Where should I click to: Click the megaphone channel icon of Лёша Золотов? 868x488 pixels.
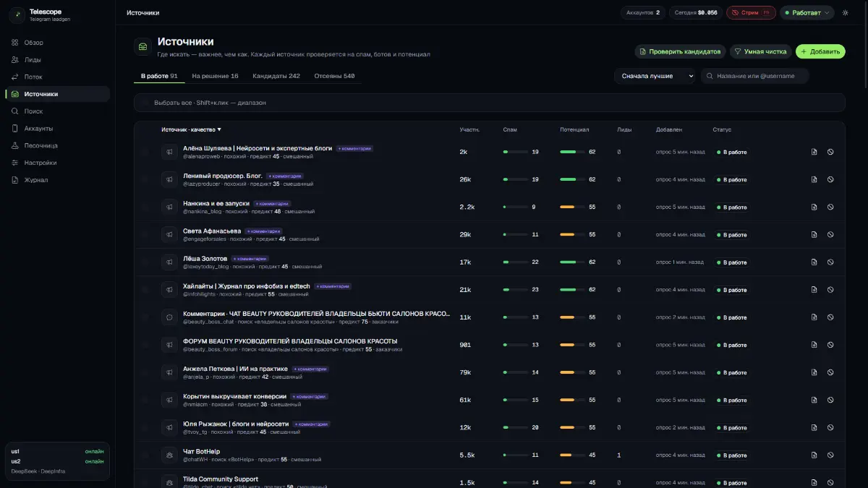point(169,262)
